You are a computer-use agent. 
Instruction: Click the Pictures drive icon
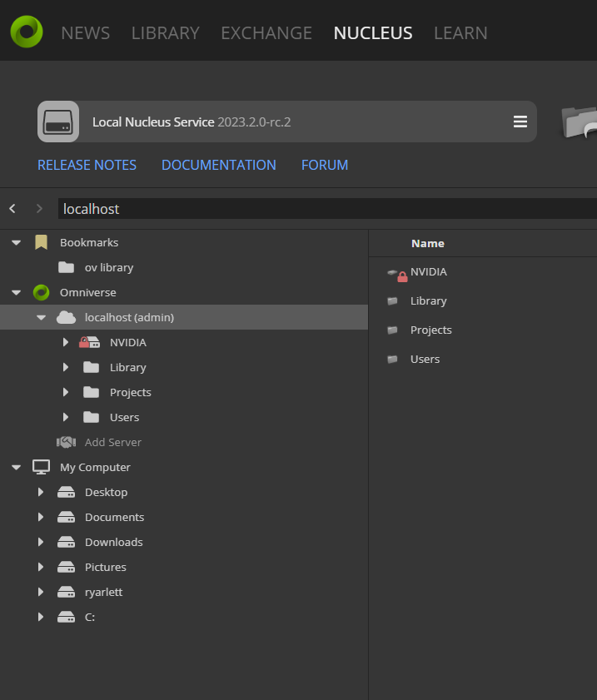66,568
